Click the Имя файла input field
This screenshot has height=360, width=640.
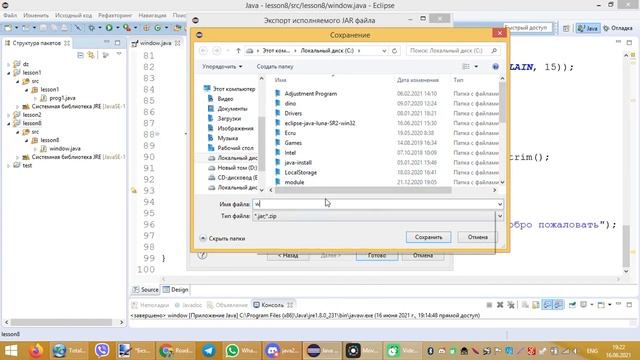coord(378,204)
